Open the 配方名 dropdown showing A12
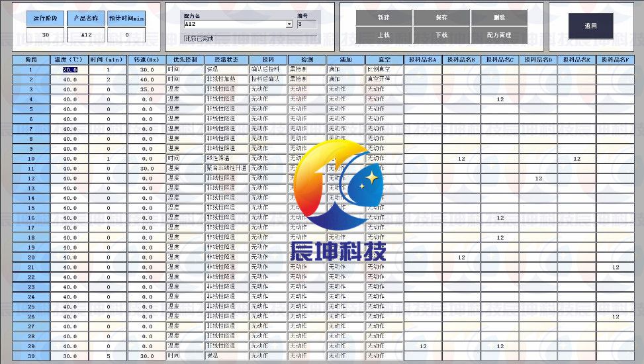This screenshot has height=364, width=644. [238, 24]
